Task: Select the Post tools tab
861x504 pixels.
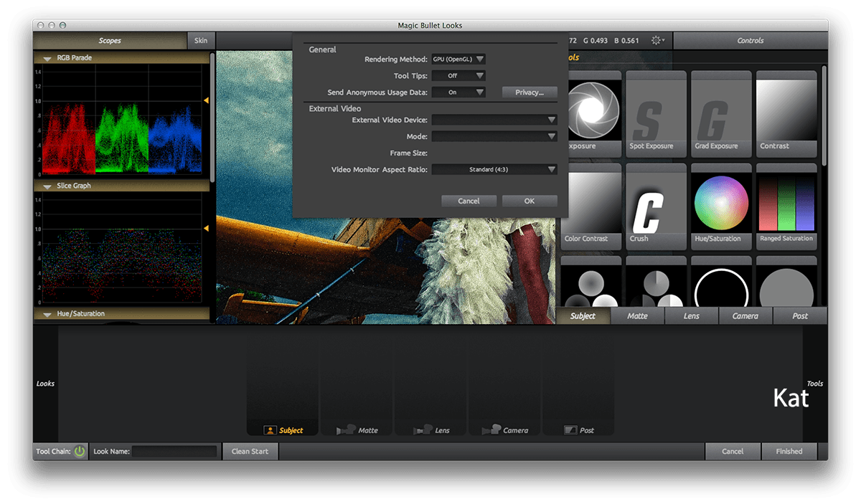Action: [800, 315]
